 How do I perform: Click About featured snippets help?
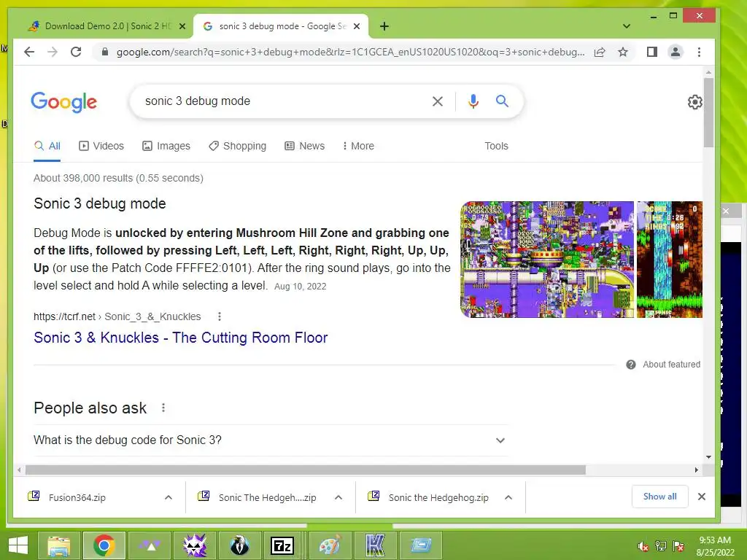[663, 365]
